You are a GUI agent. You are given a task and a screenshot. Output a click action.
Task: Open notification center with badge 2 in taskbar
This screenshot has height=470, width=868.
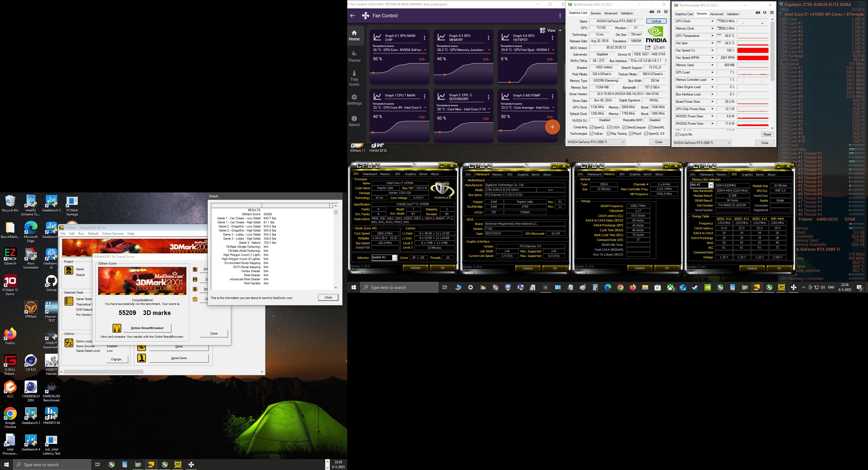click(860, 288)
